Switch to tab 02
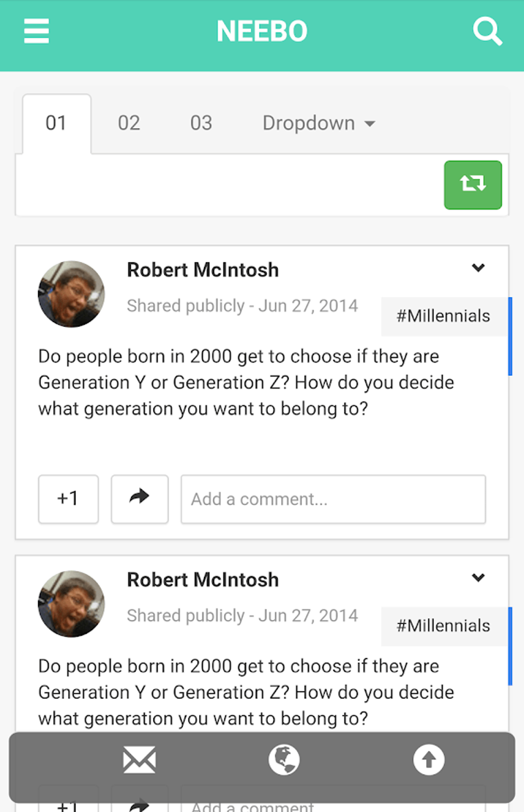The height and width of the screenshot is (812, 524). tap(129, 123)
